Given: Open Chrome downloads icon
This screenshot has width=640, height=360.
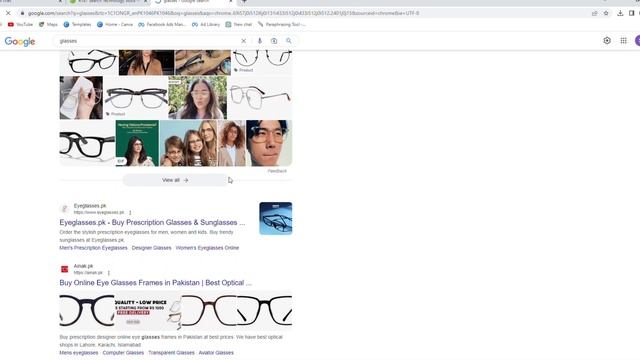Looking at the screenshot, I should [620, 13].
